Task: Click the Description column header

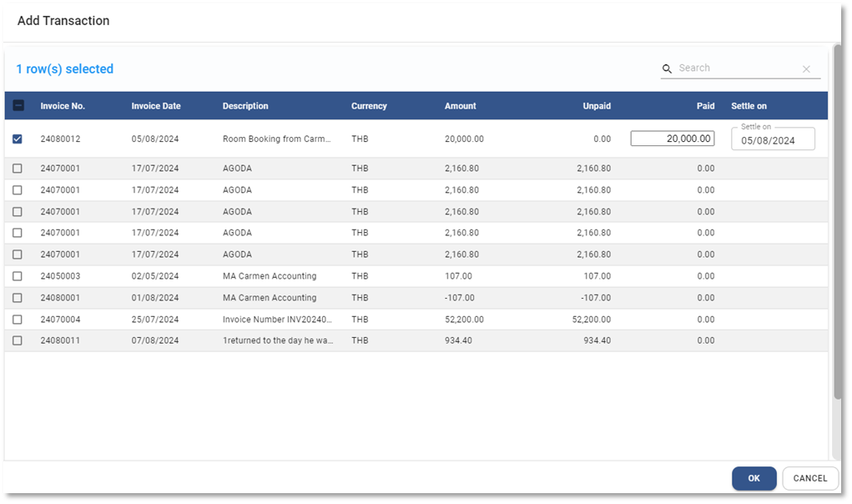Action: (x=245, y=106)
